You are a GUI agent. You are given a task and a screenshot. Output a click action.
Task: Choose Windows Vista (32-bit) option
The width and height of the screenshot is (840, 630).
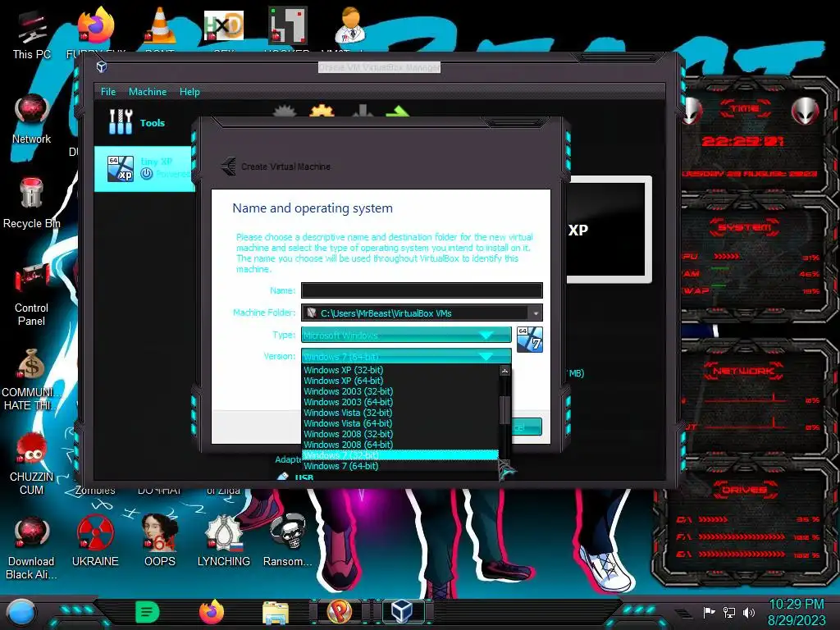tap(400, 413)
